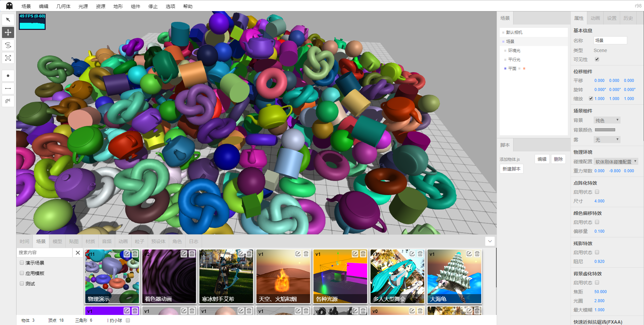Screen dimensions: 644x325
Task: Select the draw line tool
Action: pyautogui.click(x=8, y=89)
